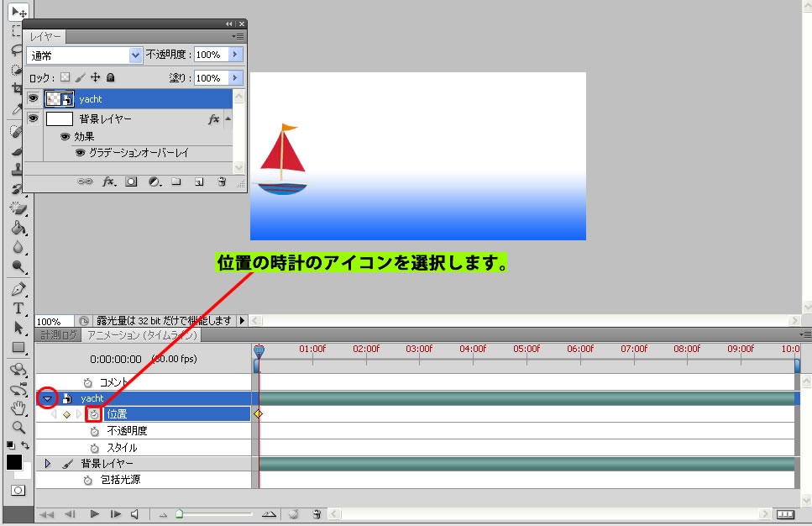Hide the yacht layer with eye icon

[x=34, y=99]
